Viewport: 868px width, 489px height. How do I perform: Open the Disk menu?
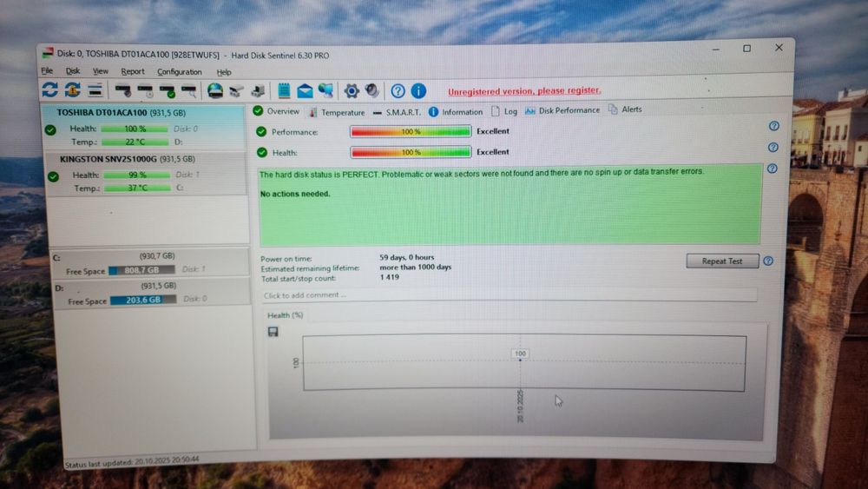click(73, 71)
